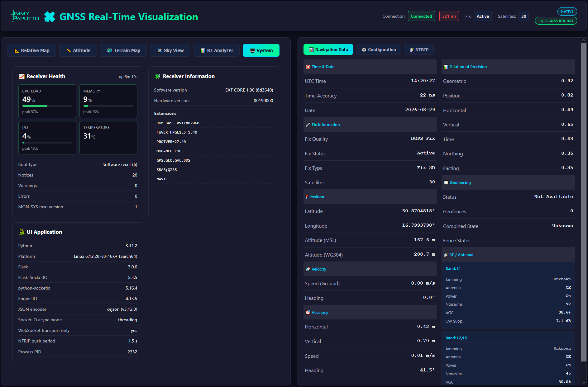Click the Receiver Information satellite icon
588x387 pixels.
click(158, 76)
